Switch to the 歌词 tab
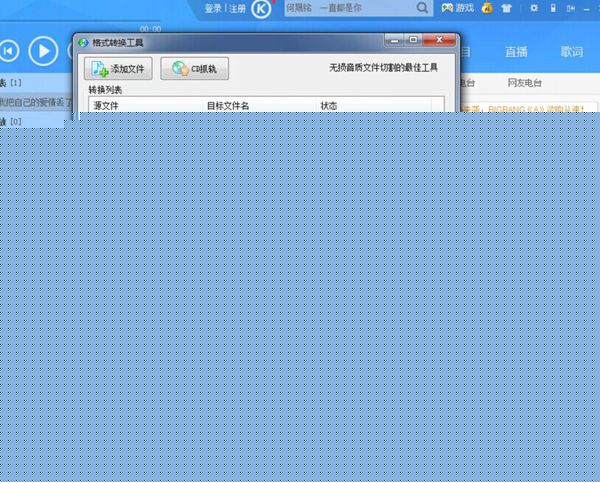 point(572,52)
